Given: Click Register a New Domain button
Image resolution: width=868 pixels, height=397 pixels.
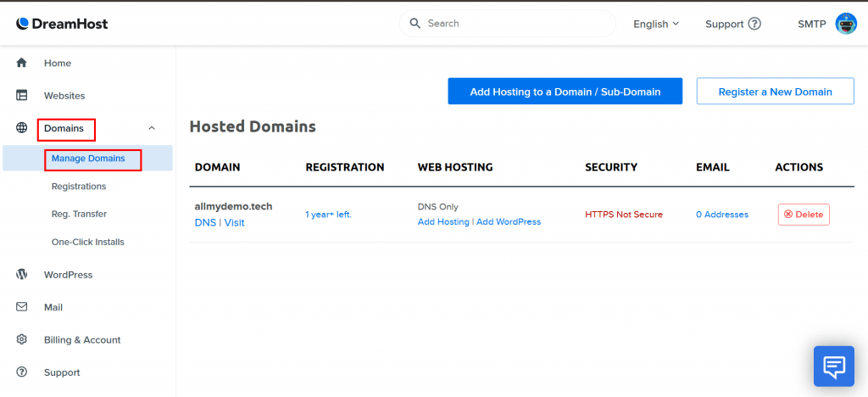Looking at the screenshot, I should [775, 92].
